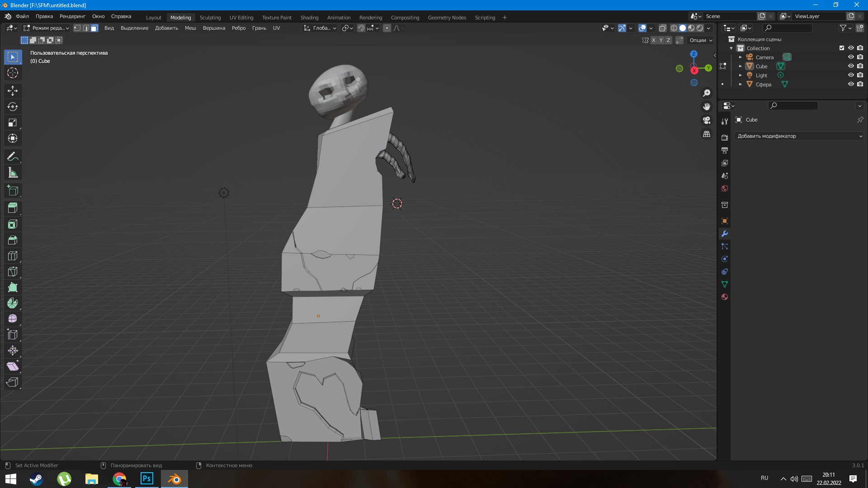Open the Physics properties tab
Screen dimensions: 868x488
pyautogui.click(x=725, y=259)
